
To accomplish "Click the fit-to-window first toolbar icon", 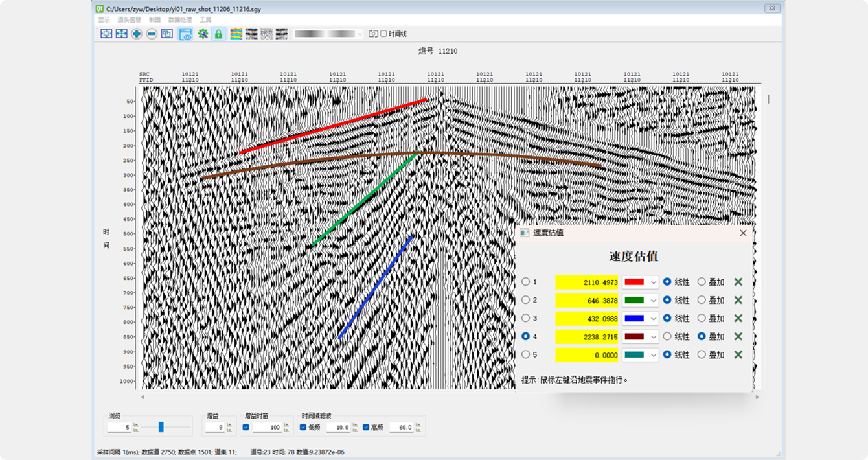I will [x=106, y=34].
